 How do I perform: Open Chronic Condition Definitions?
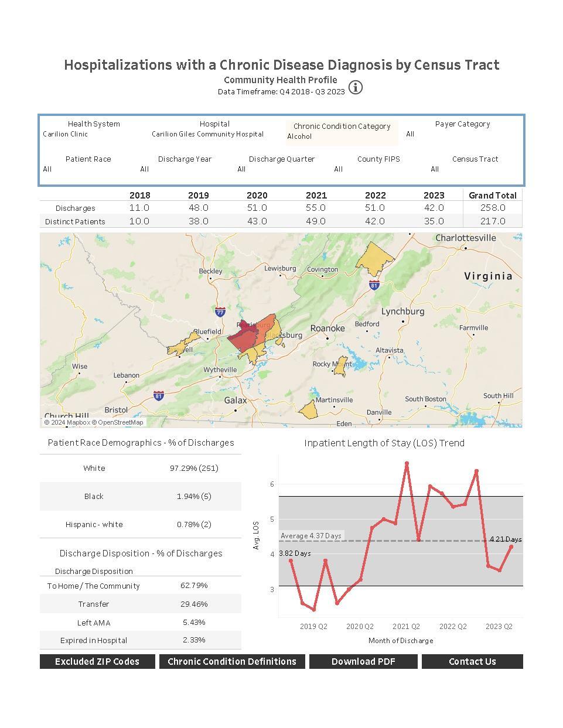coord(232,661)
